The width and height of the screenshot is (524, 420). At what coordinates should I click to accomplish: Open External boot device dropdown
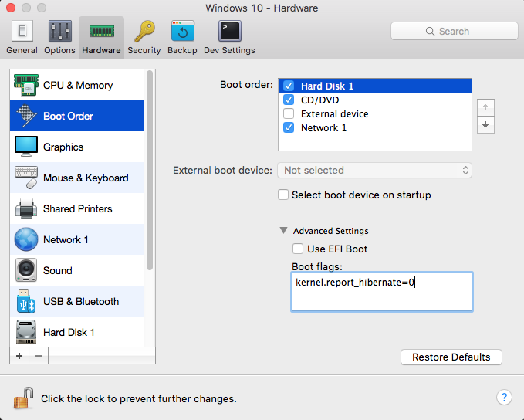(375, 170)
